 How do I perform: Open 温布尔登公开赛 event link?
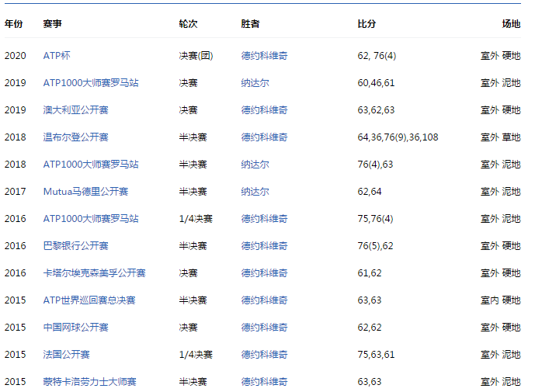point(75,137)
